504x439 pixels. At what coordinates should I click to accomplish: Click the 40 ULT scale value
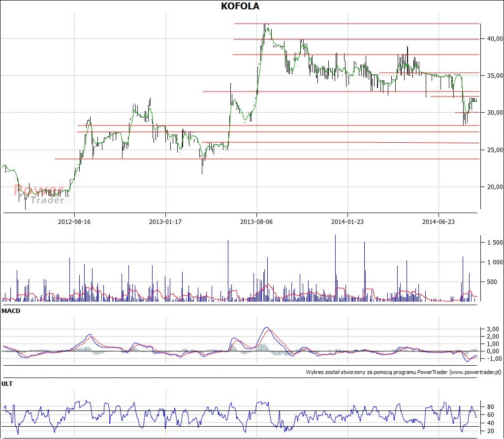pyautogui.click(x=491, y=423)
